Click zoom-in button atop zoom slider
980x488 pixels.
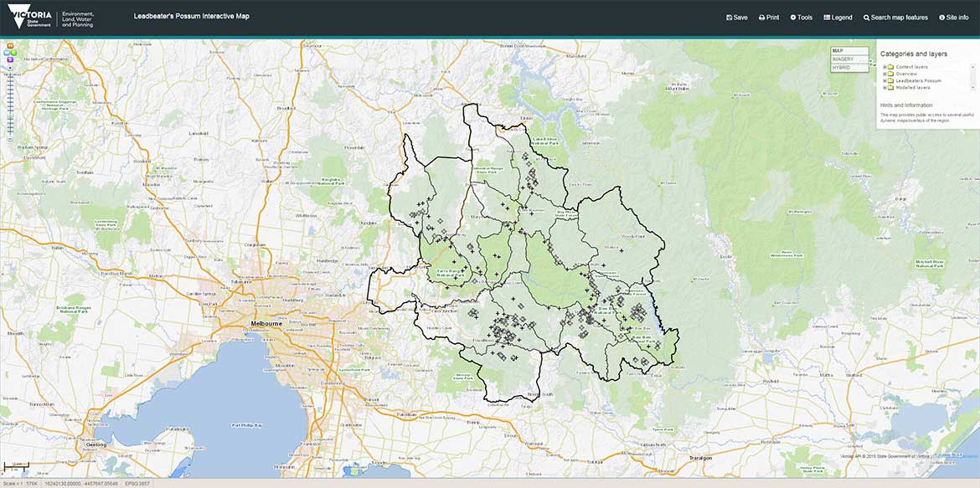(x=10, y=68)
